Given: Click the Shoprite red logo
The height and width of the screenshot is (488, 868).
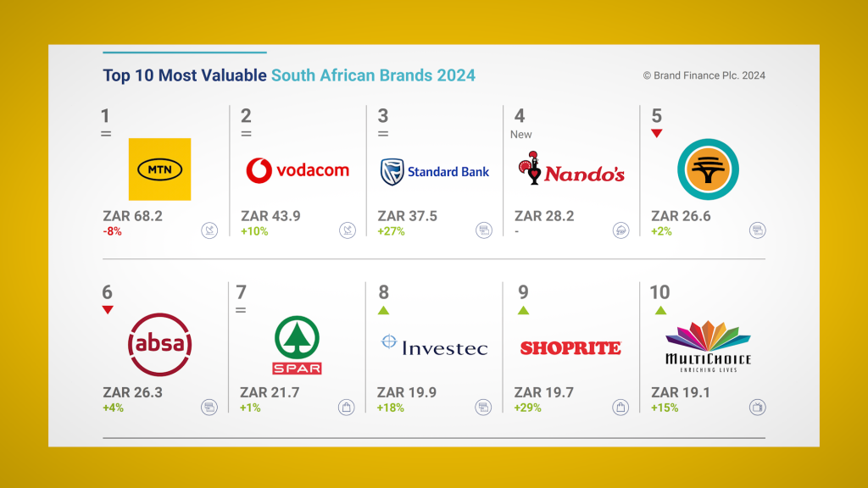Looking at the screenshot, I should (570, 348).
